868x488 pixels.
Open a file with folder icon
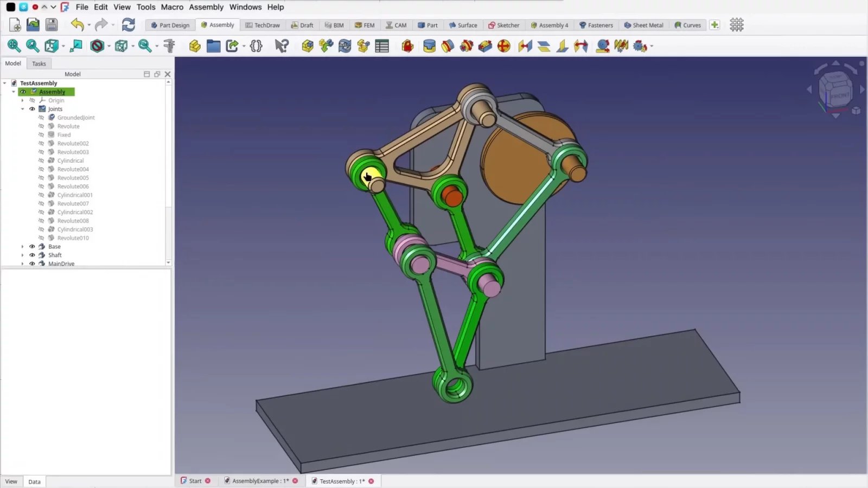33,25
